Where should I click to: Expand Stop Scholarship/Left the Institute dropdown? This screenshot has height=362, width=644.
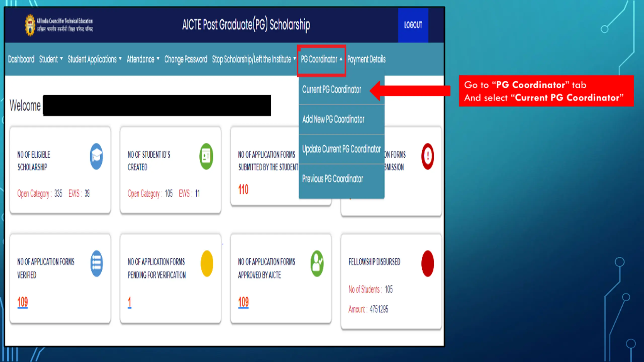[254, 60]
